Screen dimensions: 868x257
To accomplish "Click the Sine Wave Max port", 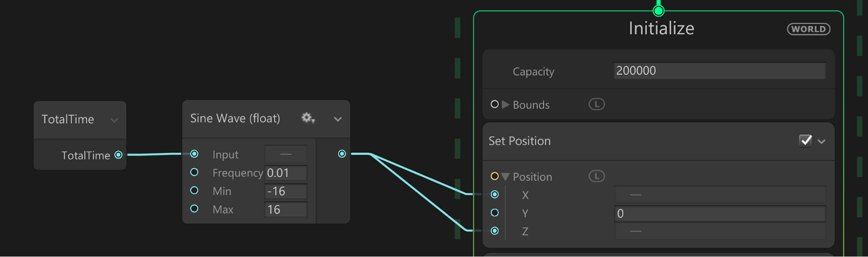I will 194,209.
